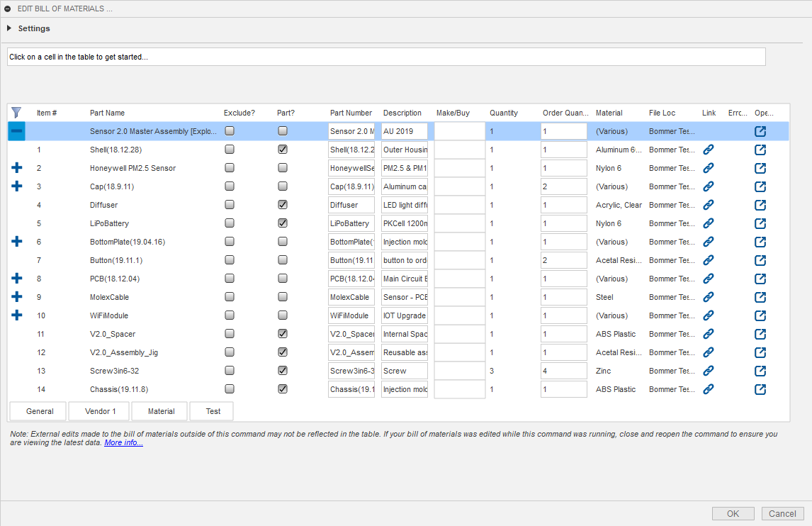The width and height of the screenshot is (812, 526).
Task: Click link icon in Button(19.11.1) row
Action: [x=709, y=260]
